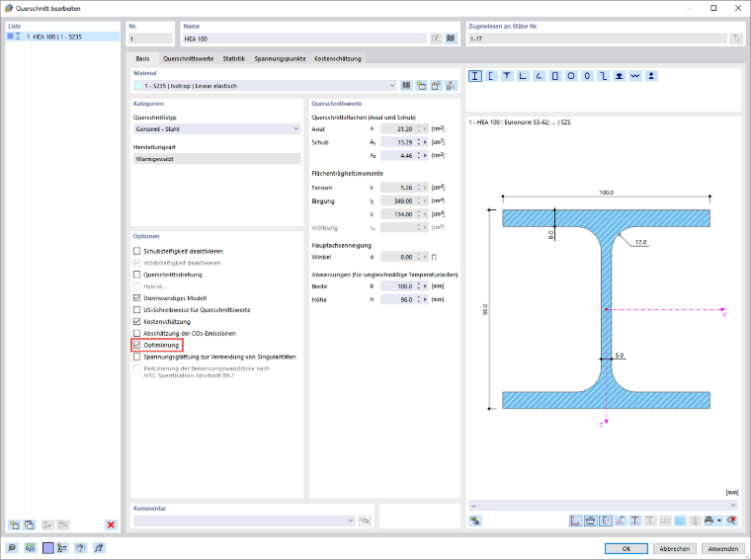Click the Abbrechen button

(x=674, y=548)
